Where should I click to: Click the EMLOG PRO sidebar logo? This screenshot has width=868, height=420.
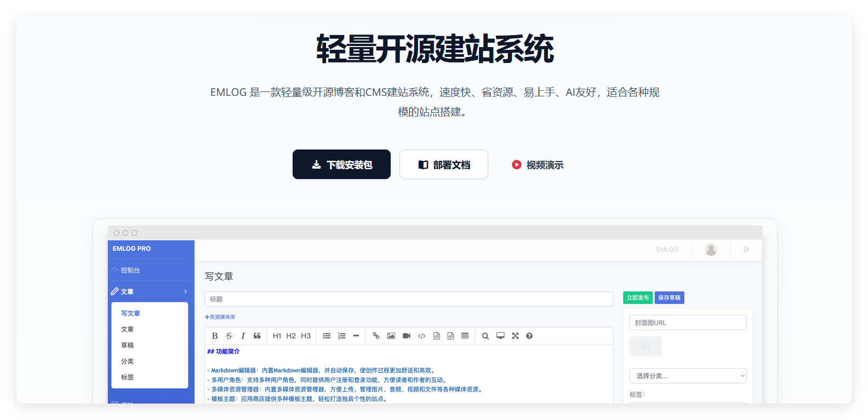pos(132,249)
